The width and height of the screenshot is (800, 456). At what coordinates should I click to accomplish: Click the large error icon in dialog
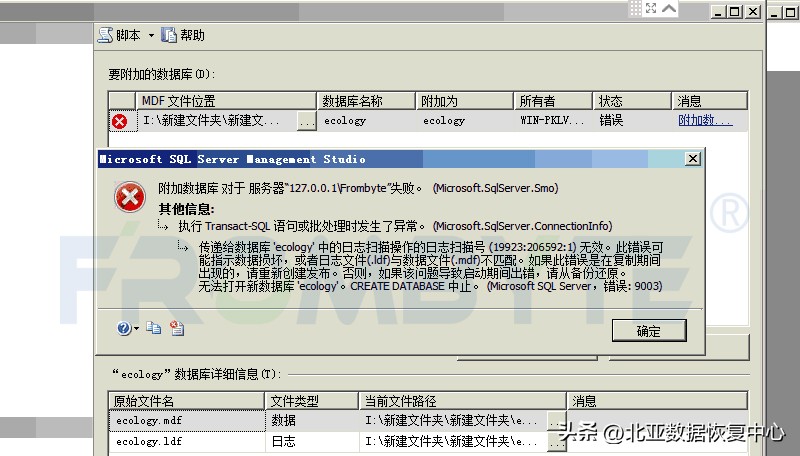click(130, 197)
